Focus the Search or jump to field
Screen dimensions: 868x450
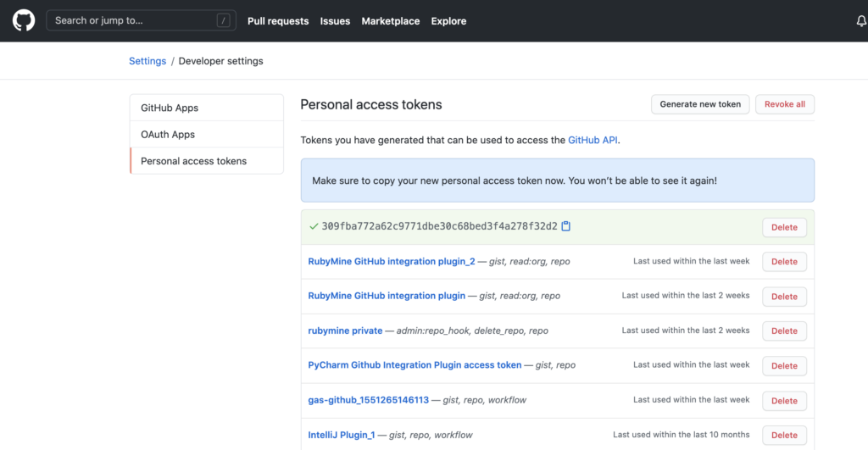142,20
